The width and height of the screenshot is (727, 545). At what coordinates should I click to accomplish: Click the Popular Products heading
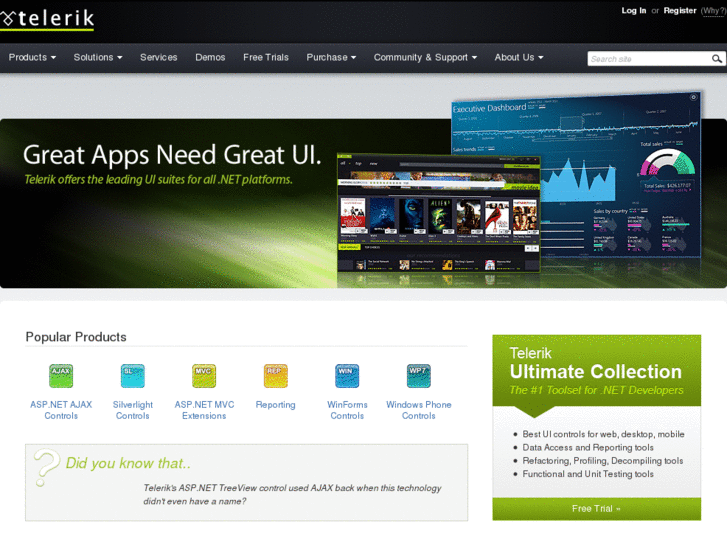tap(76, 337)
